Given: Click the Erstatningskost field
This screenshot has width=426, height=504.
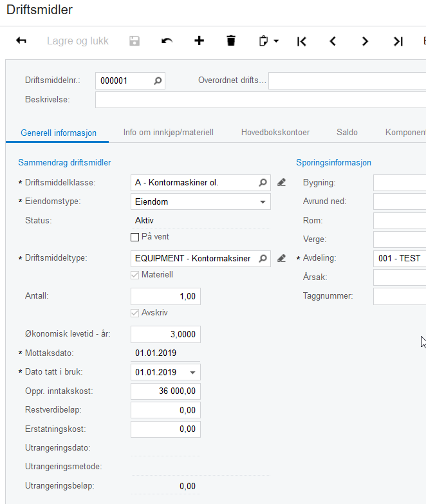Looking at the screenshot, I should pyautogui.click(x=165, y=429).
